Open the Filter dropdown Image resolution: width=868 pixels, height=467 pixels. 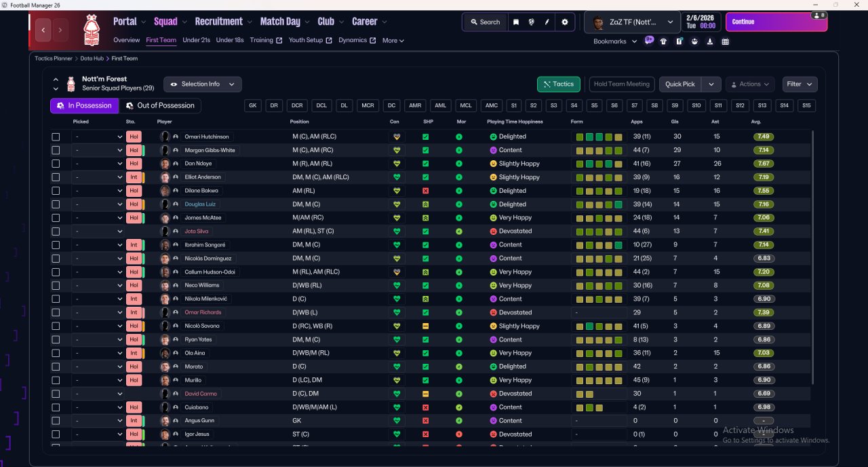800,84
